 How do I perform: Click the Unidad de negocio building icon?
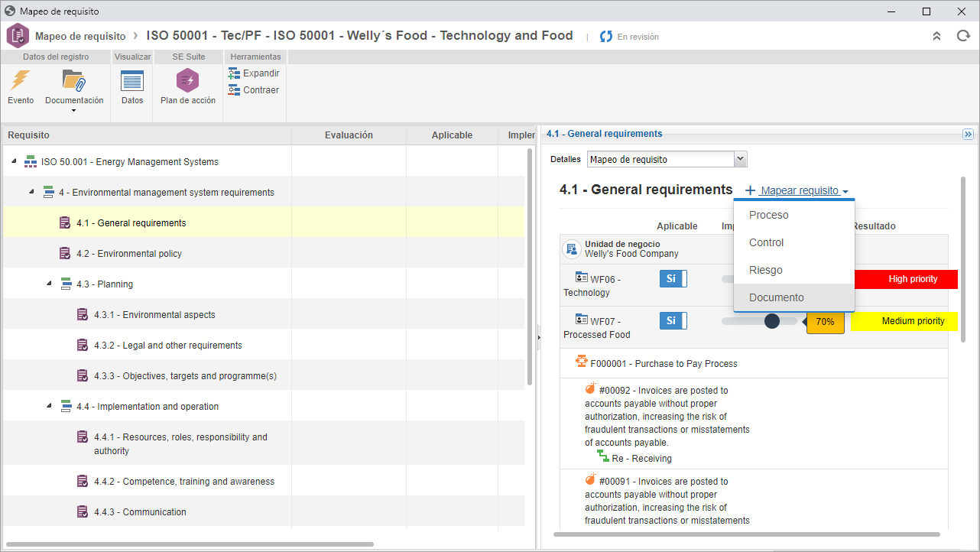[572, 249]
